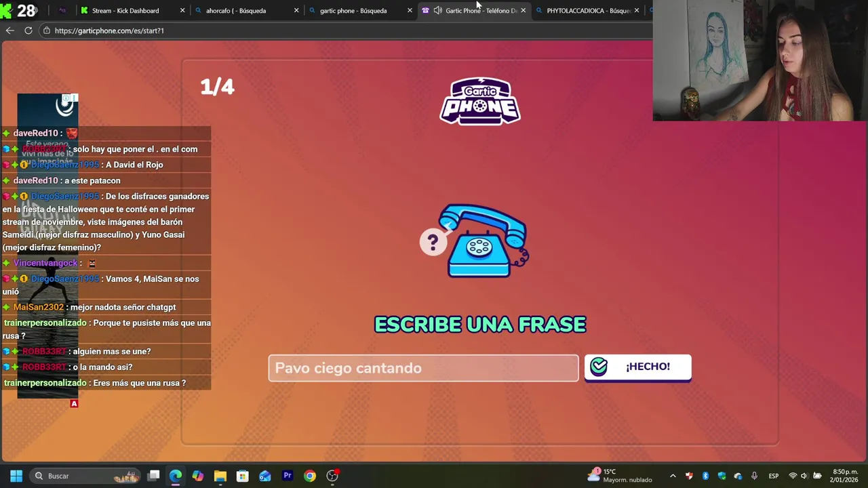Click the Vincentvangock username in chat

point(45,263)
